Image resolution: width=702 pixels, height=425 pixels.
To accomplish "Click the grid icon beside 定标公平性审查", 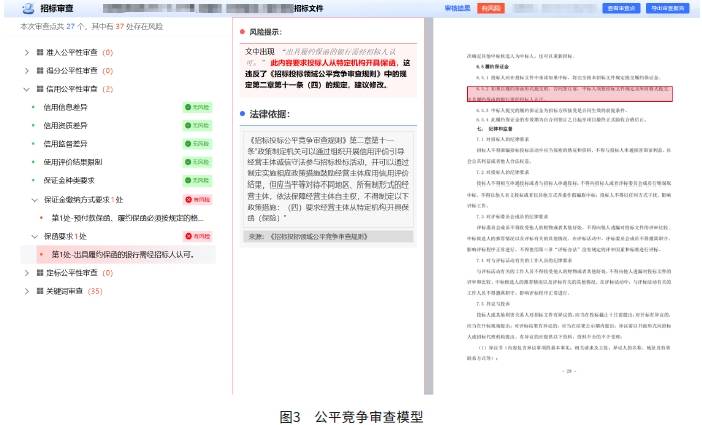I will coord(40,273).
